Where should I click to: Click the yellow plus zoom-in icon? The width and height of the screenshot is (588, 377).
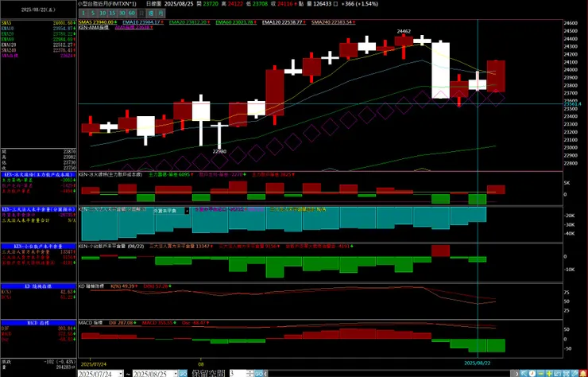[x=549, y=373]
